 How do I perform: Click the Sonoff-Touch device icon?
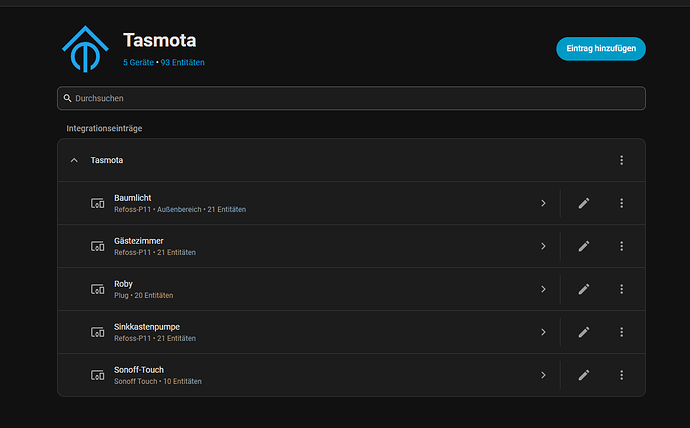click(x=98, y=375)
